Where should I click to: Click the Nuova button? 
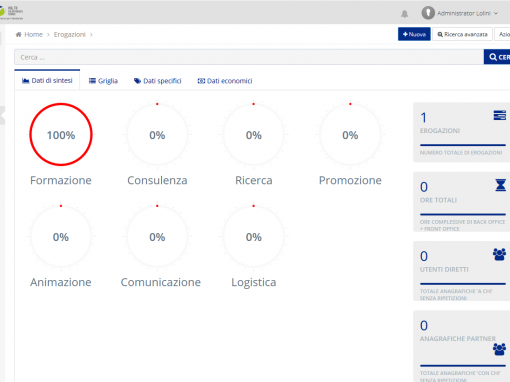pyautogui.click(x=414, y=34)
